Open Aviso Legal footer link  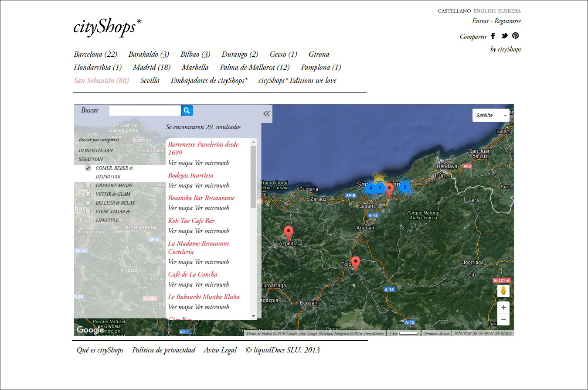[220, 350]
